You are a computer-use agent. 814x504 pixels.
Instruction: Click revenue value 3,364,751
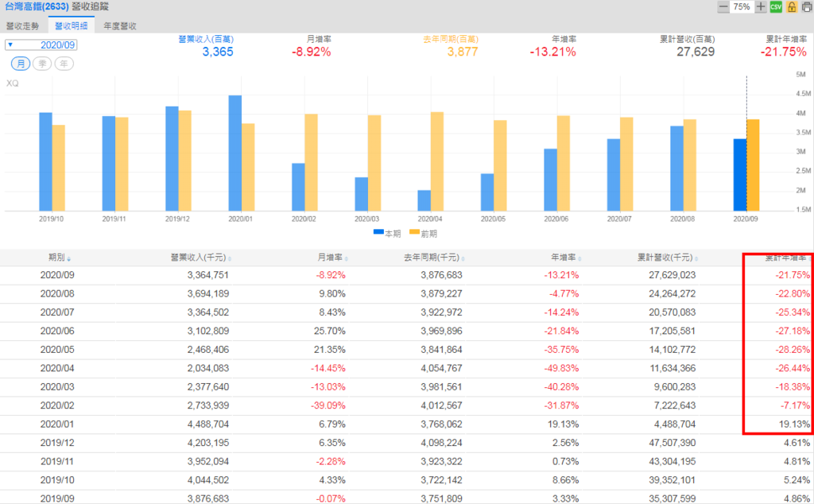click(208, 275)
